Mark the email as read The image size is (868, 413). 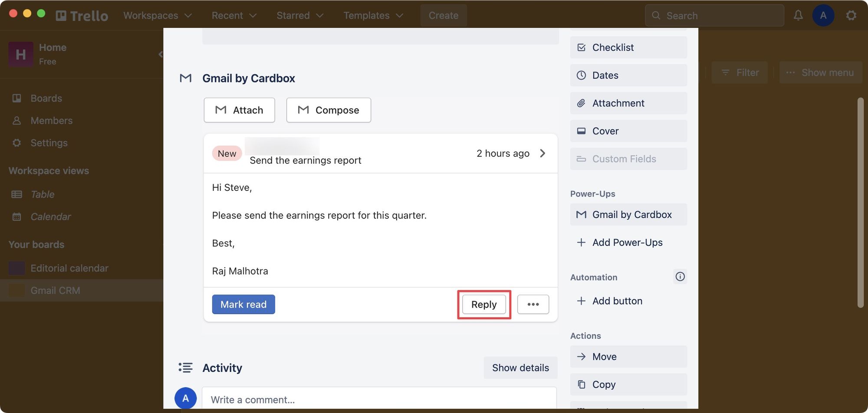[243, 305]
